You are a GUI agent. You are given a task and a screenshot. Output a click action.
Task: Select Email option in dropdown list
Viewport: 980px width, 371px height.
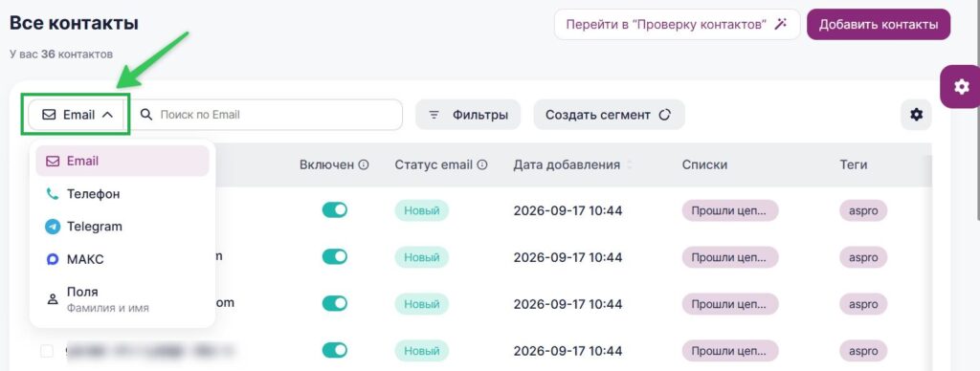[122, 162]
